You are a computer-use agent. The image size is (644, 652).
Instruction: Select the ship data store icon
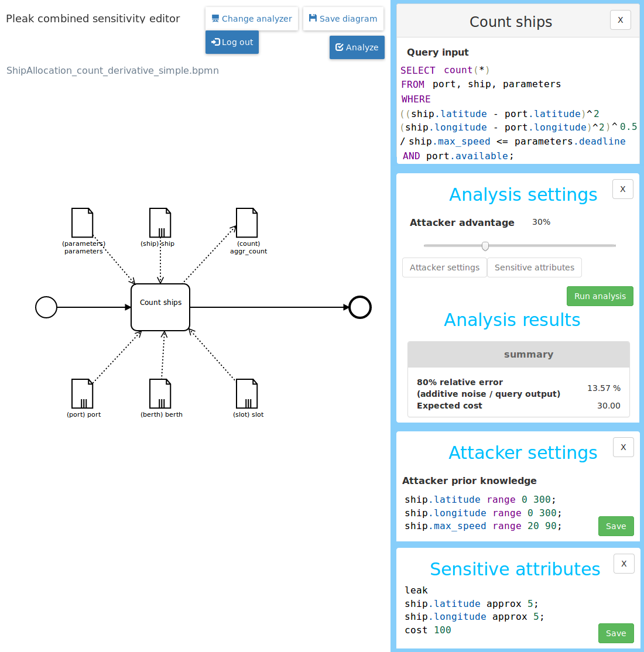coord(160,222)
